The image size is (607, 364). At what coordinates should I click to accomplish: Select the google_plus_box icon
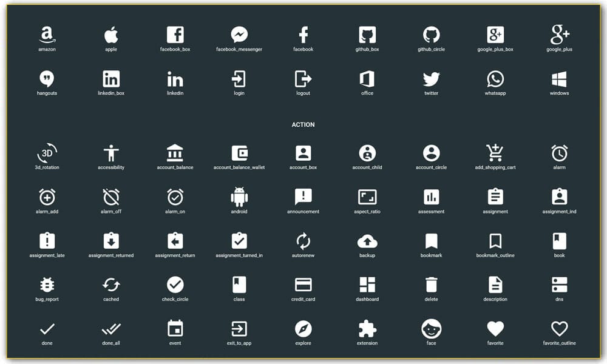click(x=495, y=35)
